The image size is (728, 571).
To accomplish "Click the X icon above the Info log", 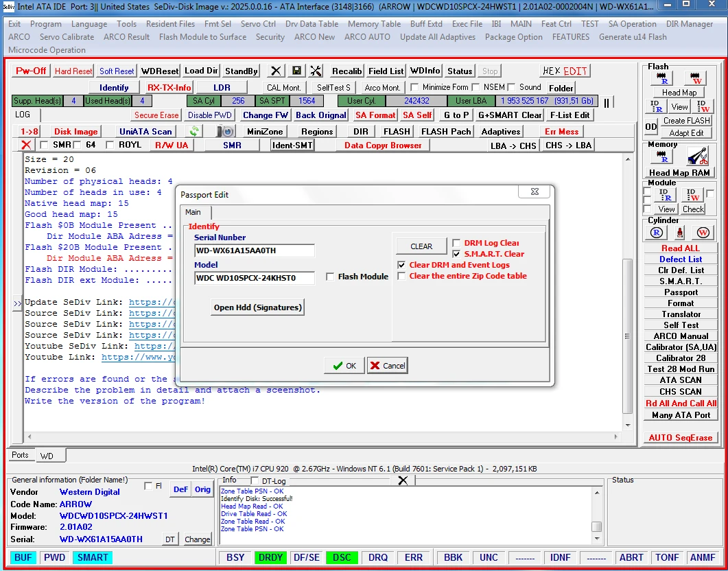I will click(403, 480).
